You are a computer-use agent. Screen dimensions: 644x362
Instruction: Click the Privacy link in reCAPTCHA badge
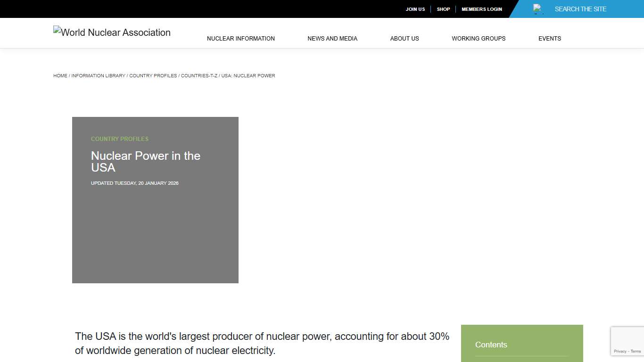click(x=620, y=351)
